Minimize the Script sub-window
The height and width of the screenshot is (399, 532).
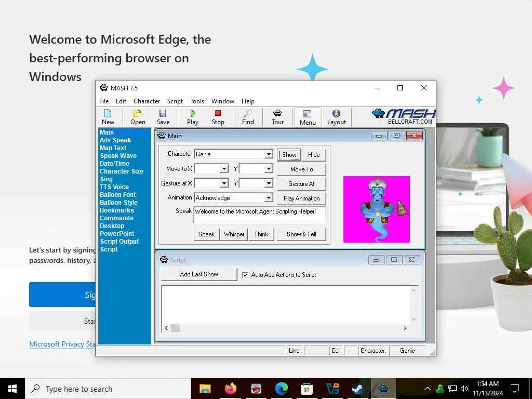[376, 260]
